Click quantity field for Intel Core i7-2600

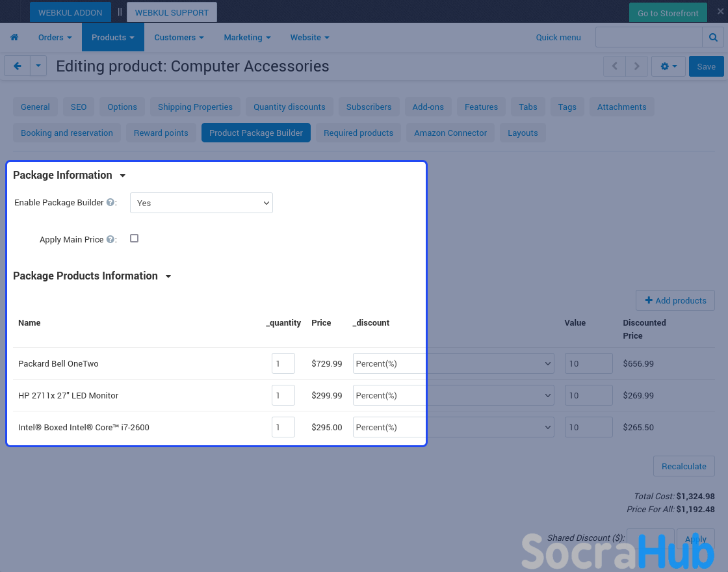(283, 427)
